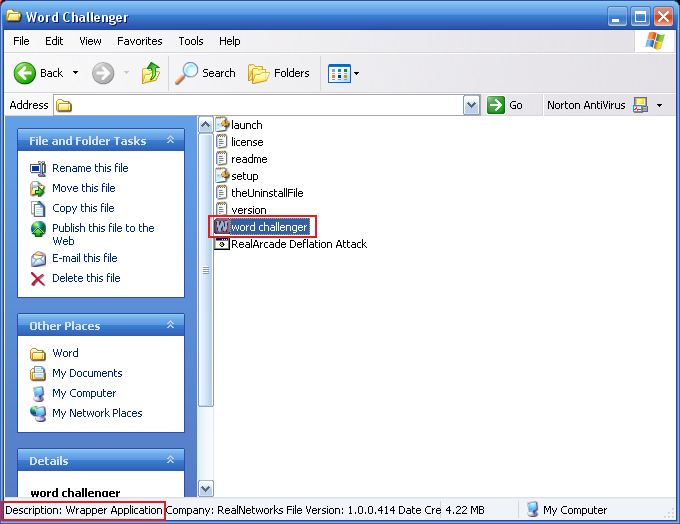Go up one folder level icon
This screenshot has width=680, height=524.
pyautogui.click(x=151, y=72)
